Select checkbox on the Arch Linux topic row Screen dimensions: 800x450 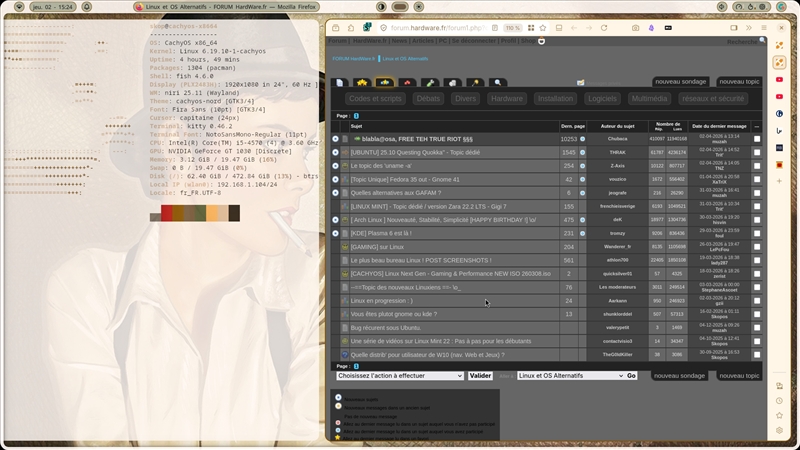pos(756,219)
